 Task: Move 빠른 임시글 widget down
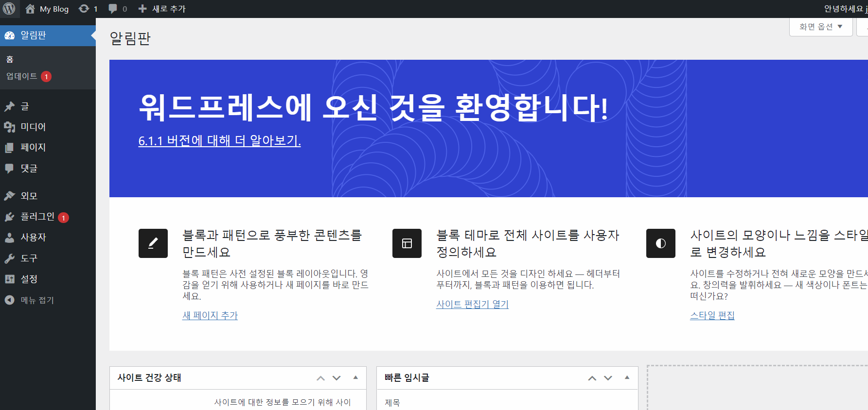[x=608, y=378]
